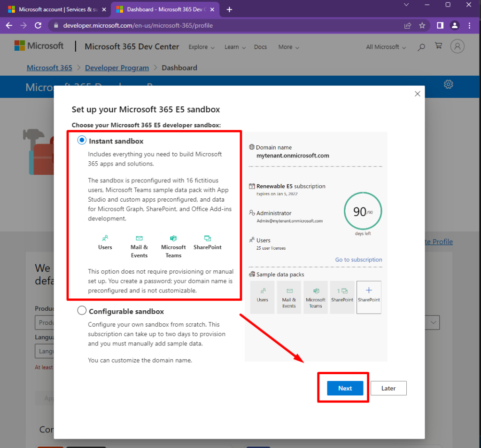Click the Mail & Events sample pack tile
This screenshot has width=481, height=448.
pyautogui.click(x=289, y=297)
